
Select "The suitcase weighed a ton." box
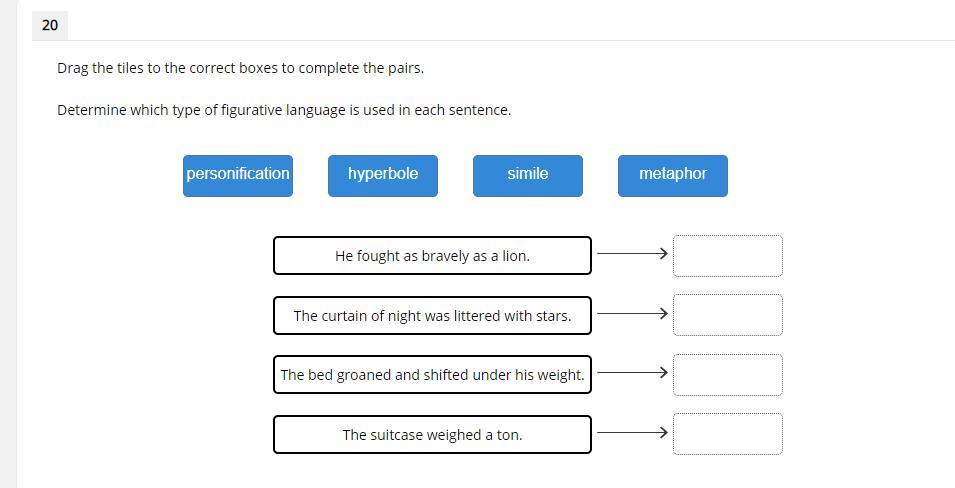pos(432,435)
